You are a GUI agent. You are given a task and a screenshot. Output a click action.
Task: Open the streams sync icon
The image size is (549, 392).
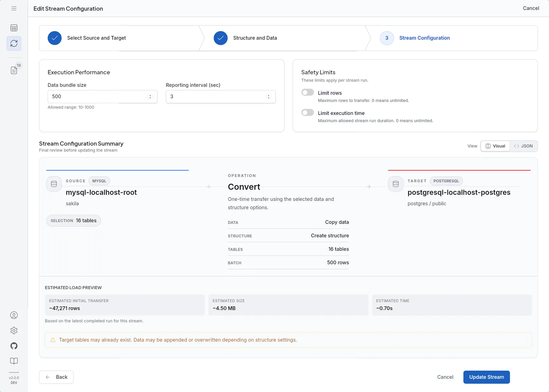pos(14,44)
